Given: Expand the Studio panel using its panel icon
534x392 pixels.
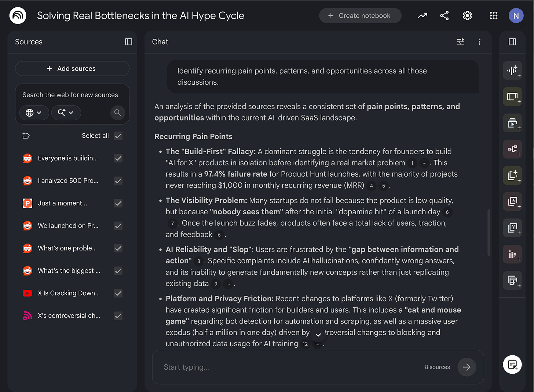Looking at the screenshot, I should point(512,42).
